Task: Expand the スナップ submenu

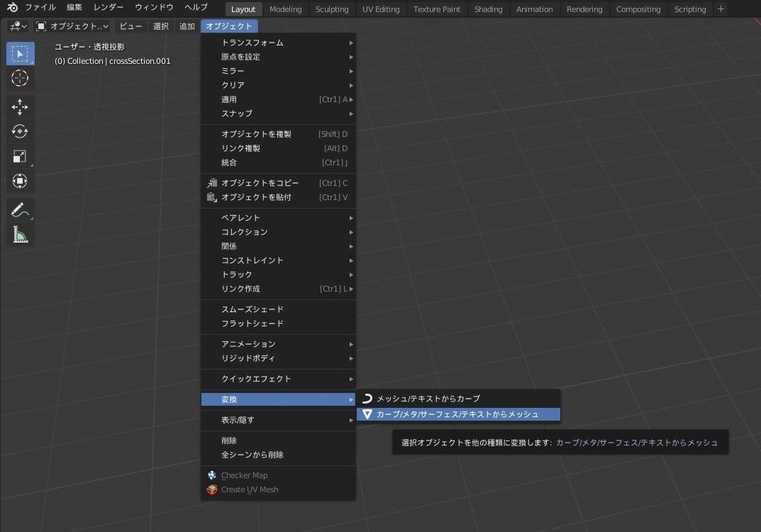Action: coord(279,113)
